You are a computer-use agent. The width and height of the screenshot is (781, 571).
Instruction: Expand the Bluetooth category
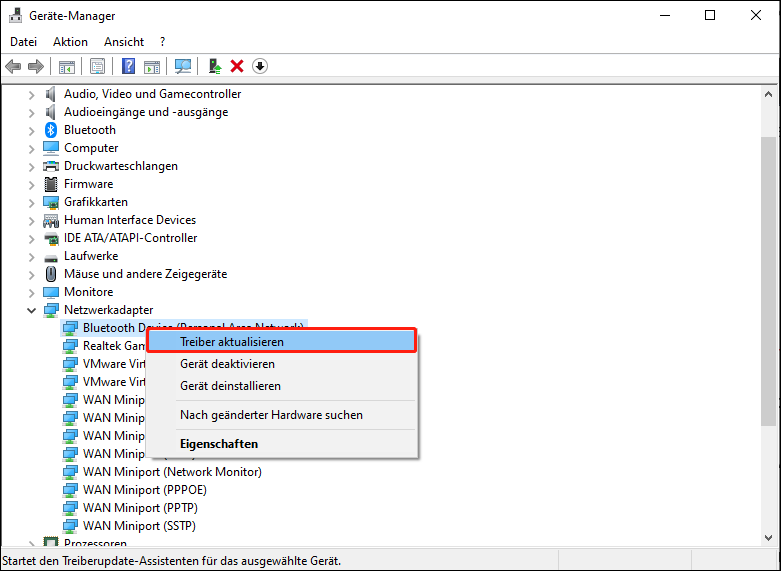tap(31, 131)
